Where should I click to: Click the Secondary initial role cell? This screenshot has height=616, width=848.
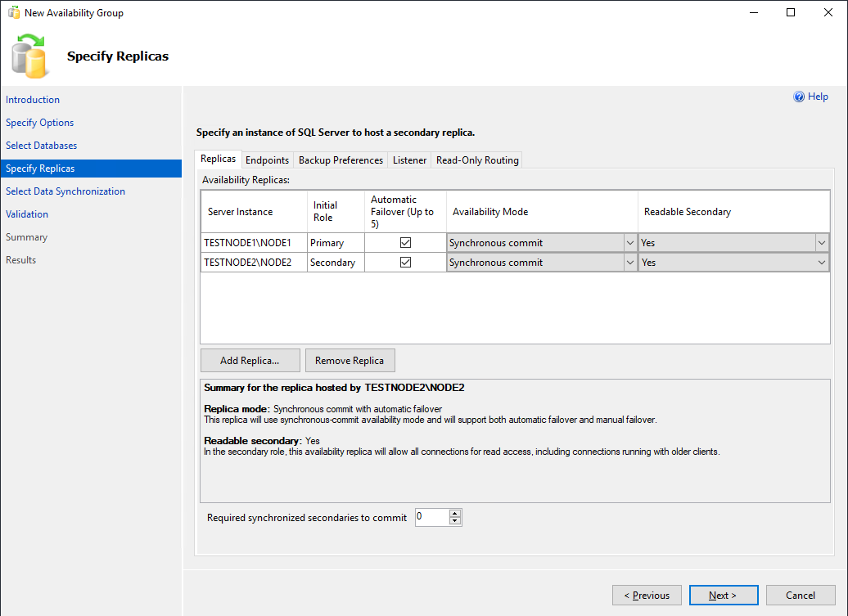point(336,262)
